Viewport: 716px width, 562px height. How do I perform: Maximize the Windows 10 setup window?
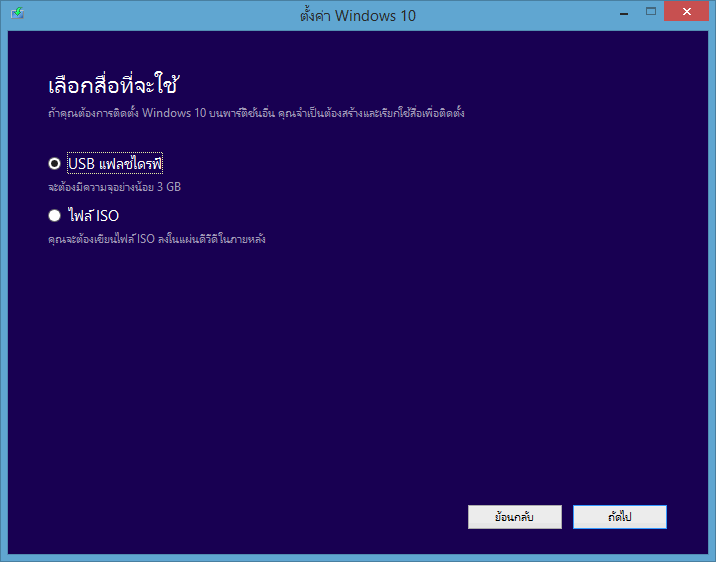pyautogui.click(x=651, y=12)
